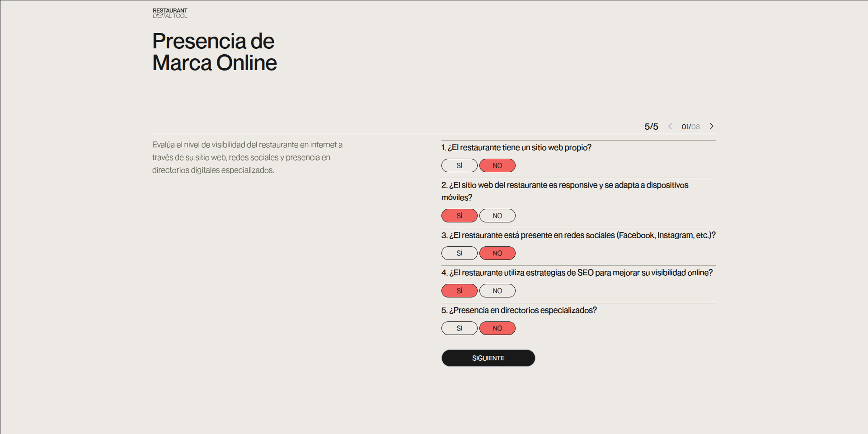
Task: Select 'Sí' for directorios especializados
Action: pos(460,328)
